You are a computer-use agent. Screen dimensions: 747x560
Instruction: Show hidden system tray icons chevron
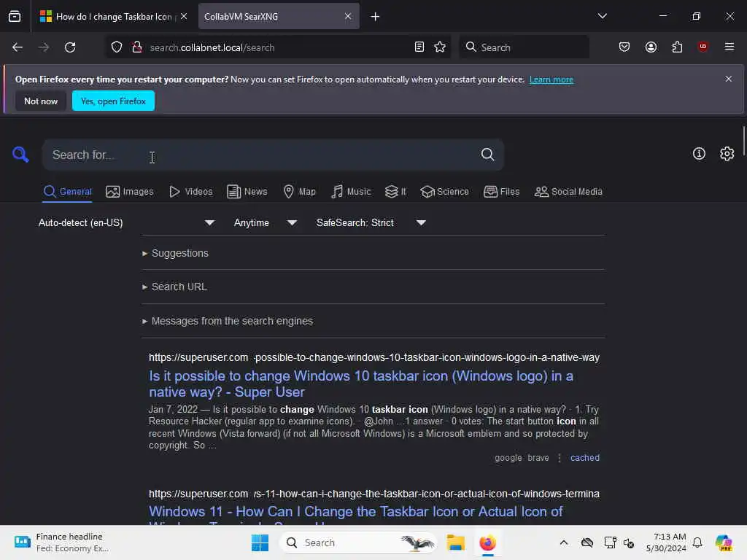(564, 542)
